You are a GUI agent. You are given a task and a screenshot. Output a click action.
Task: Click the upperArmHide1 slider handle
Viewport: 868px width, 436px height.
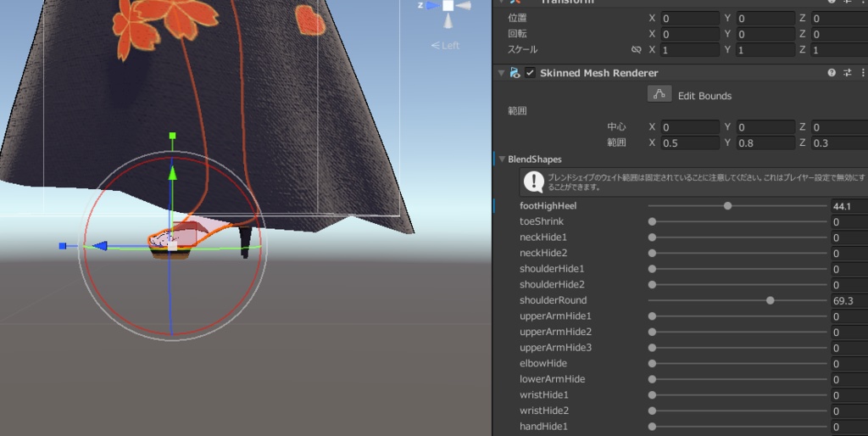click(x=652, y=316)
